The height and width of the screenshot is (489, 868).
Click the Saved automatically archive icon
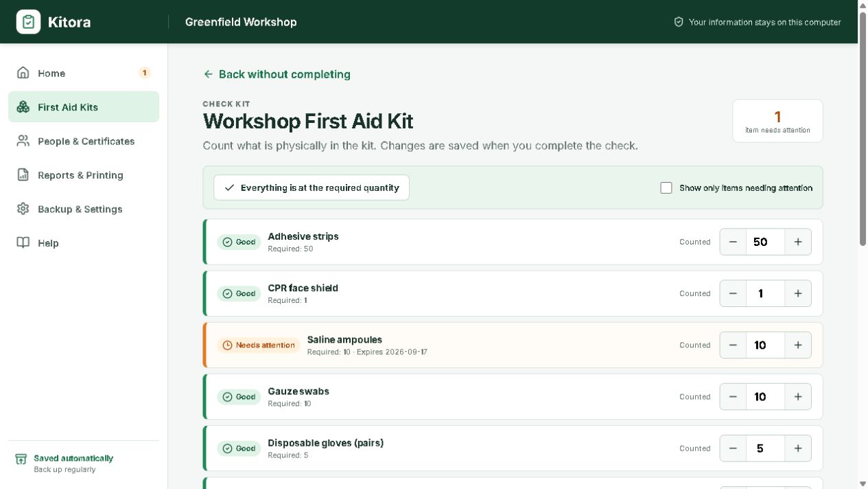point(21,459)
